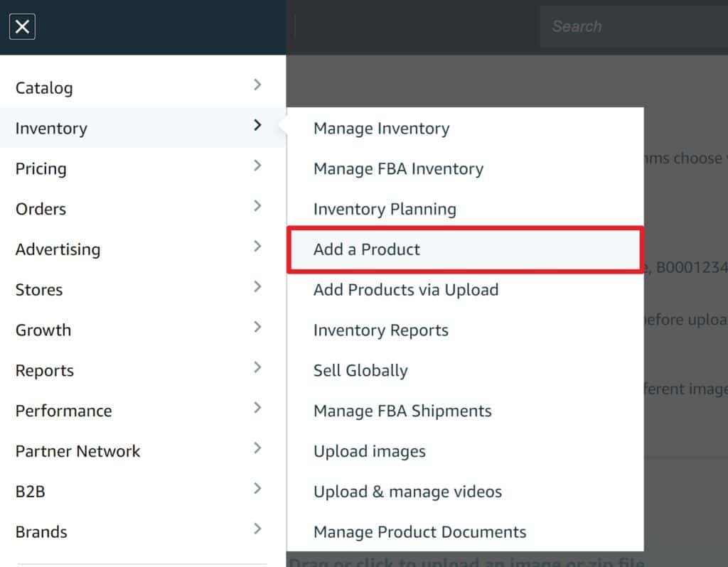Viewport: 728px width, 567px height.
Task: Open Inventory Planning option
Action: click(x=385, y=210)
